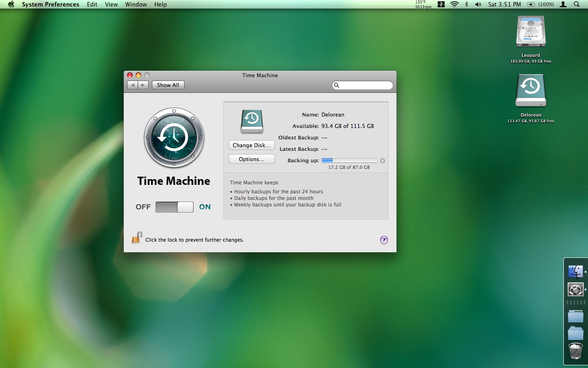Open the Trash in the Dock
The image size is (588, 368).
[x=575, y=352]
